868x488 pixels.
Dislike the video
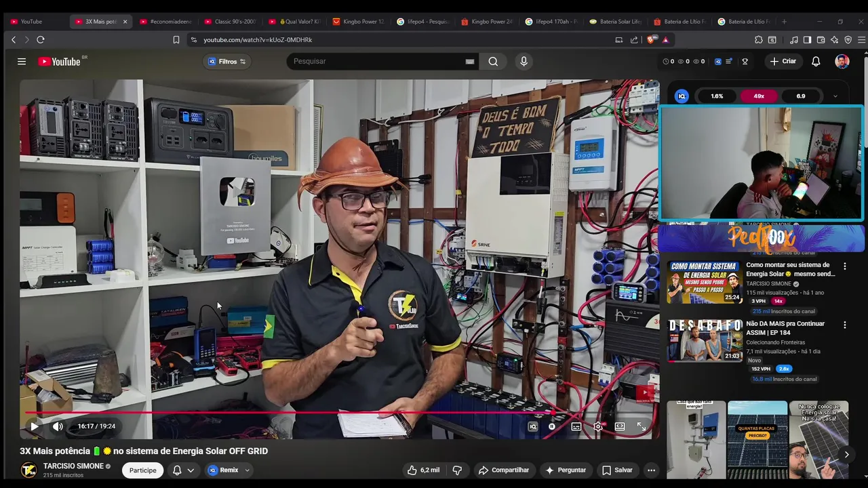coord(457,470)
